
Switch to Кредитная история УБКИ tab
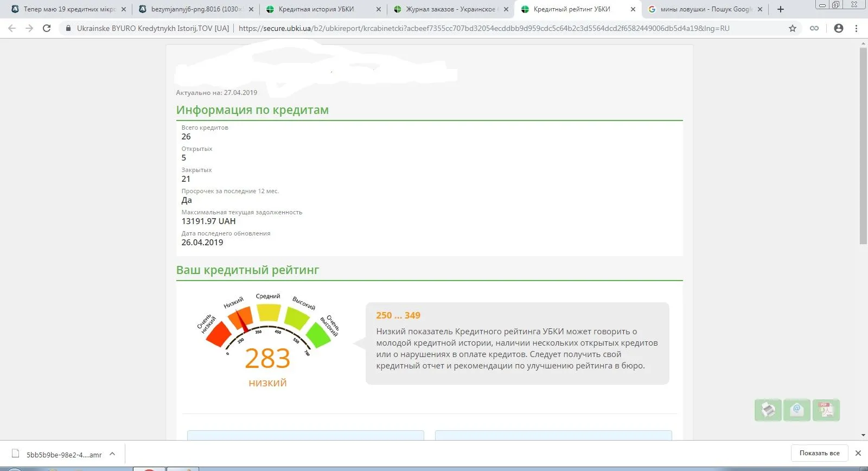pyautogui.click(x=316, y=9)
